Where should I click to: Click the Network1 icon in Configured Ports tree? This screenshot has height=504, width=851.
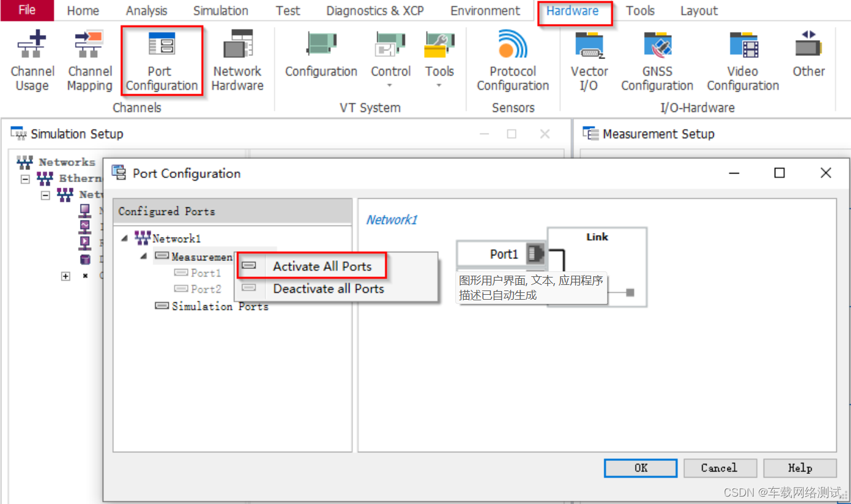coord(142,238)
